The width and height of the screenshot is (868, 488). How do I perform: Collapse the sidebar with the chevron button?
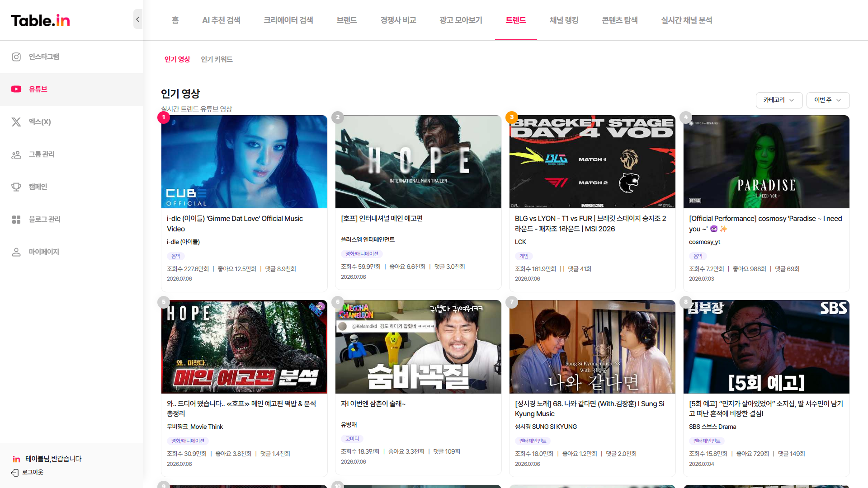[138, 19]
